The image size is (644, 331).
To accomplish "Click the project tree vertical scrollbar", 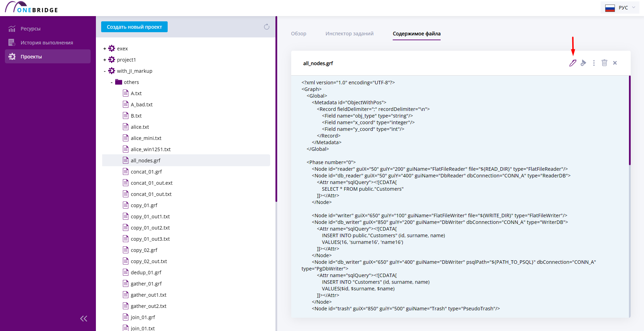I will [x=276, y=109].
